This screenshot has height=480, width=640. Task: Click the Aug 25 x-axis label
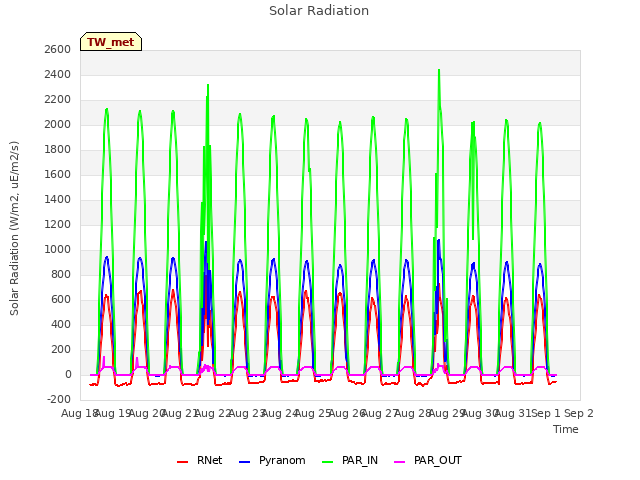313,413
